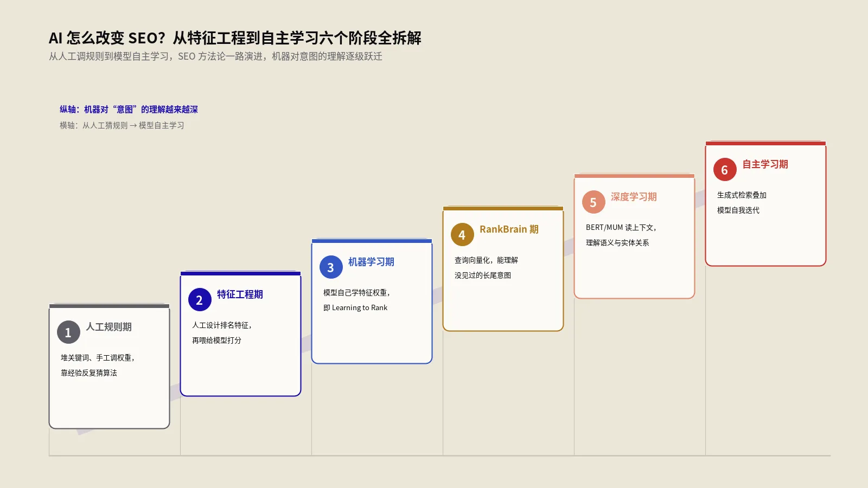Click the line 靠经验反复猜算法

(89, 373)
